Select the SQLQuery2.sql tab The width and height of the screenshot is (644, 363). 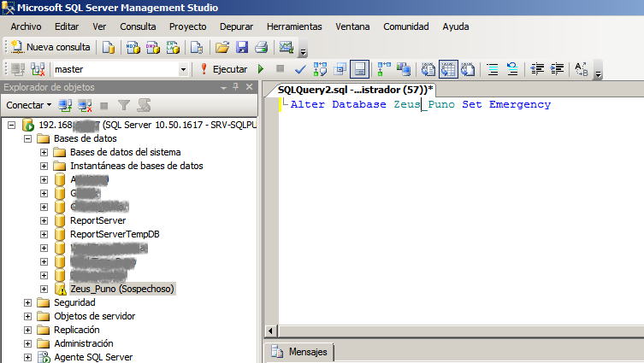[355, 90]
